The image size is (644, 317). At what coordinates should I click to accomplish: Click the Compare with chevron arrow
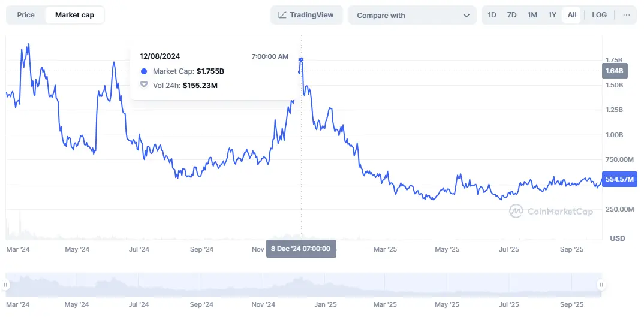coord(467,16)
